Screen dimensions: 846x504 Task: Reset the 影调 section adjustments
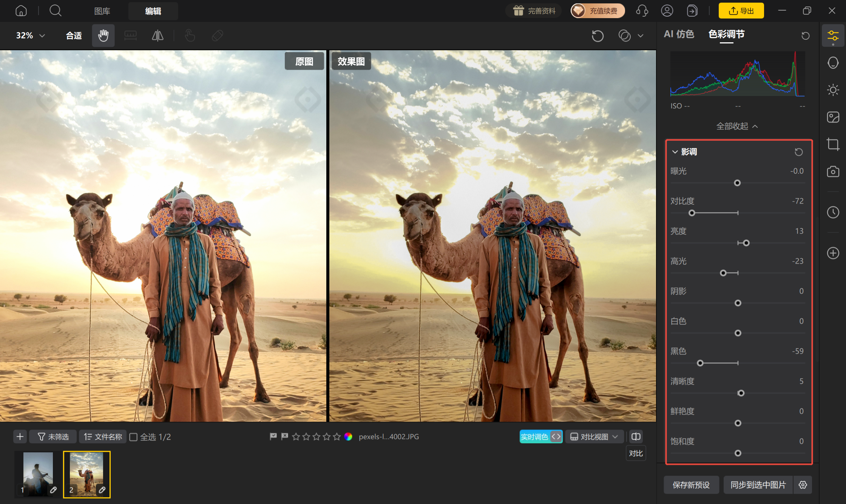tap(798, 152)
